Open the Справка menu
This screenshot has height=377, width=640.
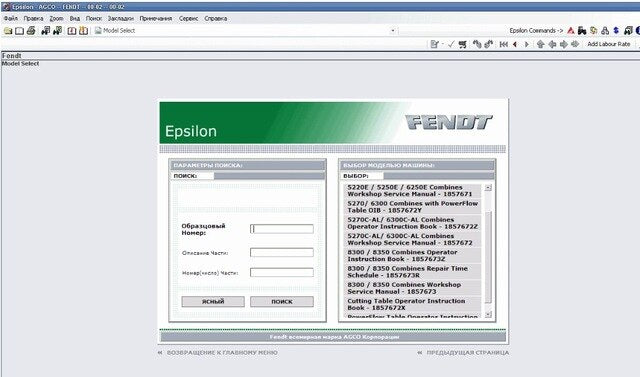(216, 18)
